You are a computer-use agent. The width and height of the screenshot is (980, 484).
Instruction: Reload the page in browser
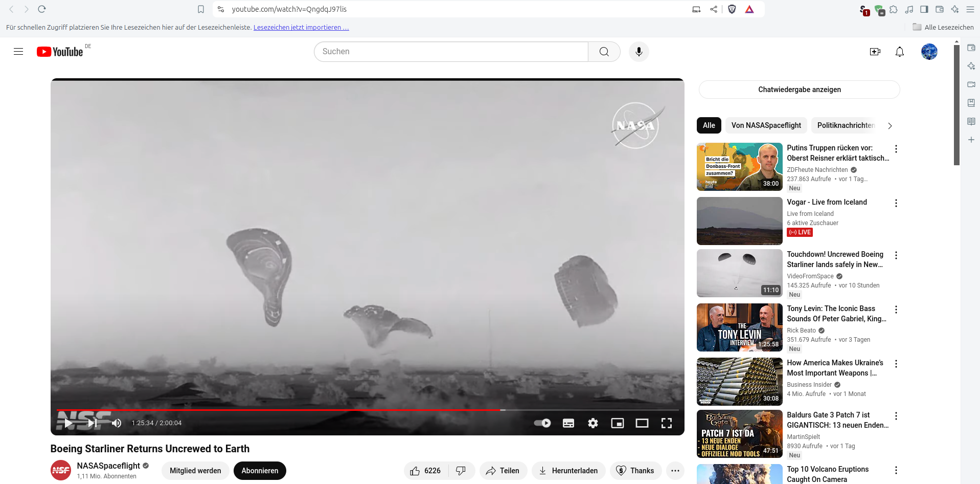[42, 9]
